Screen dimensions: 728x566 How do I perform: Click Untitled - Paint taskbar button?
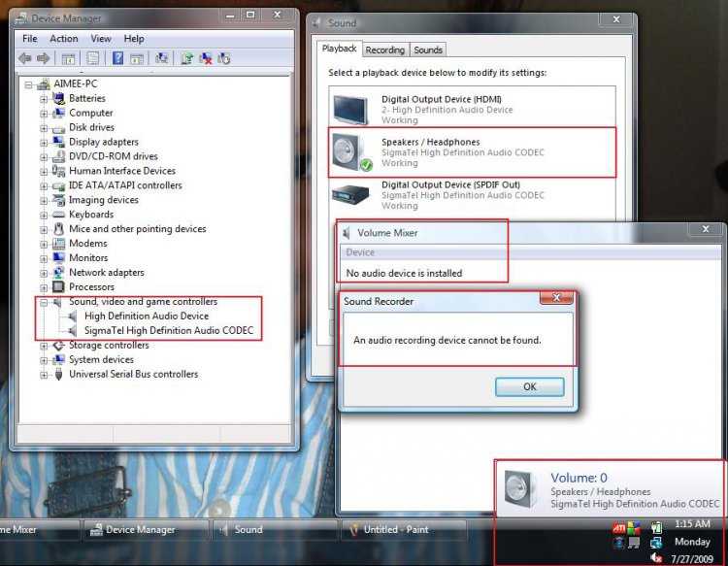tap(404, 529)
